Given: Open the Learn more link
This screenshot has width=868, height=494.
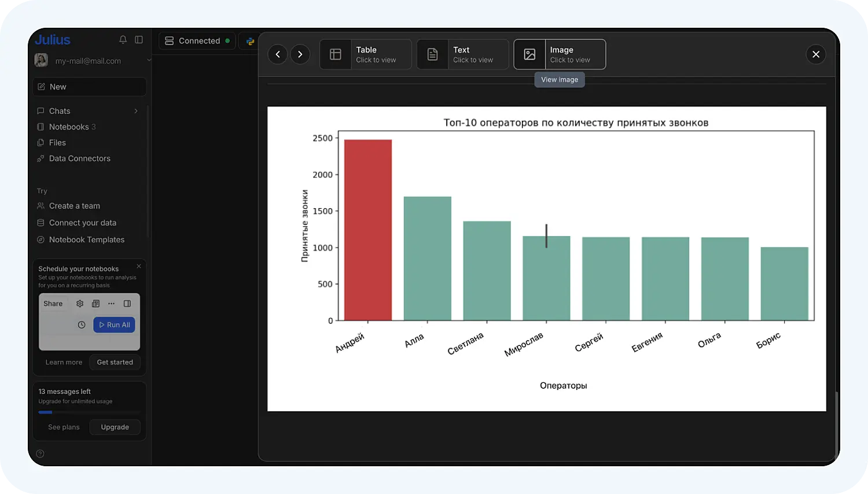Looking at the screenshot, I should coord(64,363).
